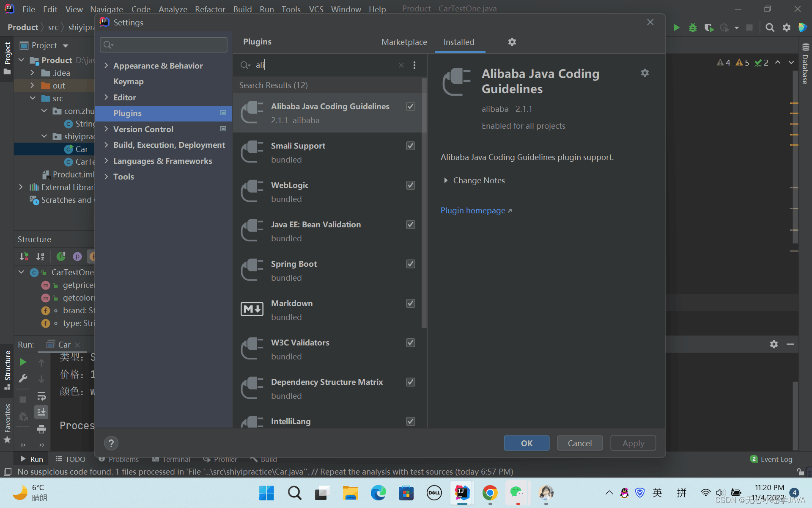This screenshot has width=812, height=508.
Task: Open Search Everywhere magnifier icon
Action: 770,28
